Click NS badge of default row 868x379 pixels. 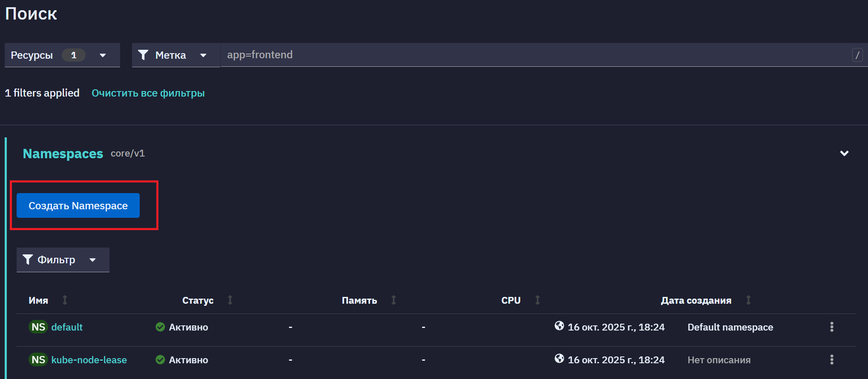(x=38, y=327)
